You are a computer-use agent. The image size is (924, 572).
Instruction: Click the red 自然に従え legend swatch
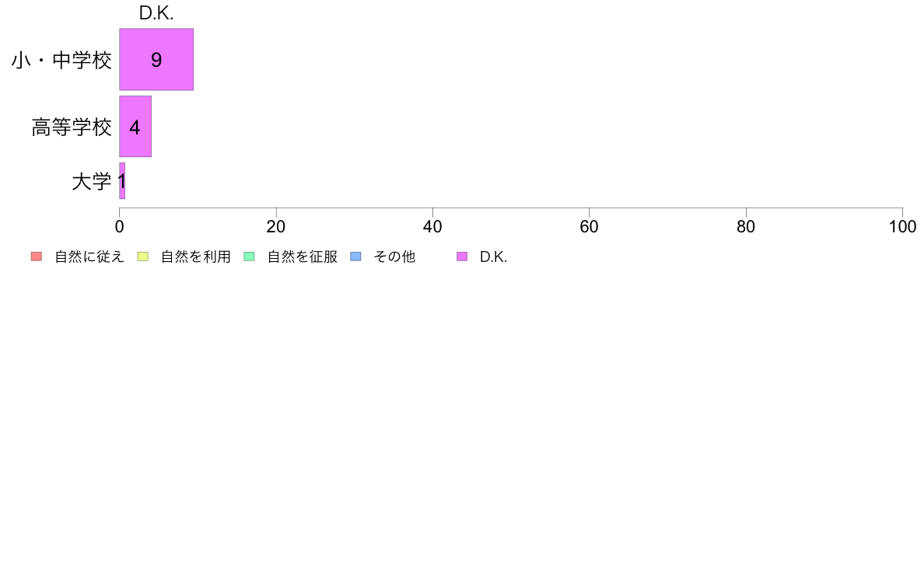37,256
